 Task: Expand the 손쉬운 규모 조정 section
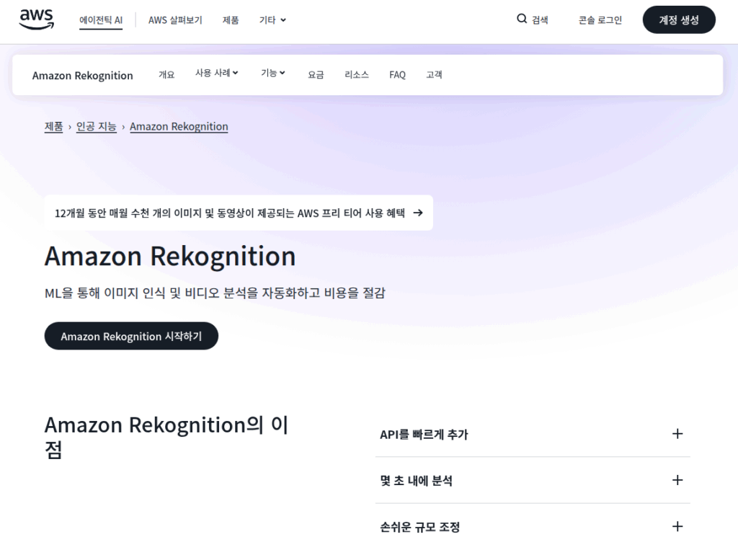click(677, 526)
